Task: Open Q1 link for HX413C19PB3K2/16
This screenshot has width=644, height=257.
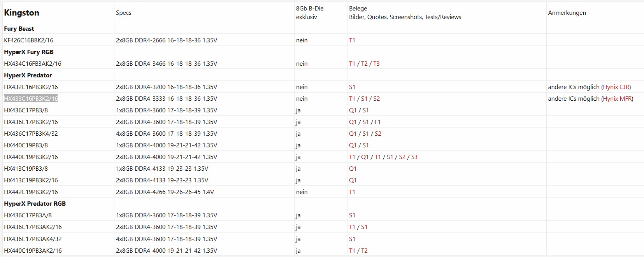Action: tap(353, 180)
